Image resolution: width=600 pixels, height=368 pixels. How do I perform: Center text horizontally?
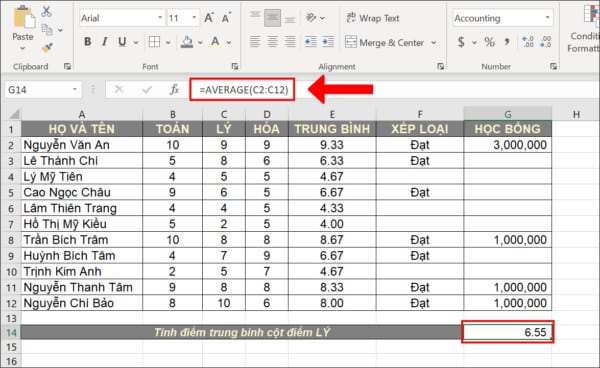pyautogui.click(x=272, y=42)
